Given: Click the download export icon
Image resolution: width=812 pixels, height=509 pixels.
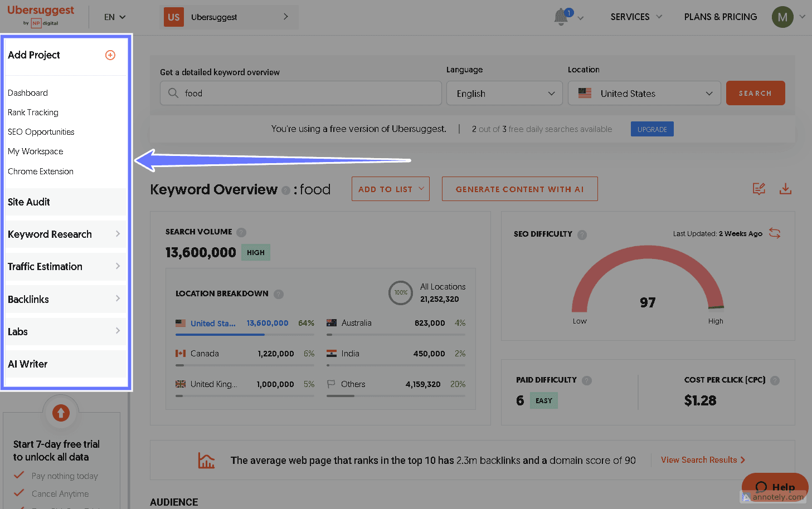Looking at the screenshot, I should tap(785, 189).
